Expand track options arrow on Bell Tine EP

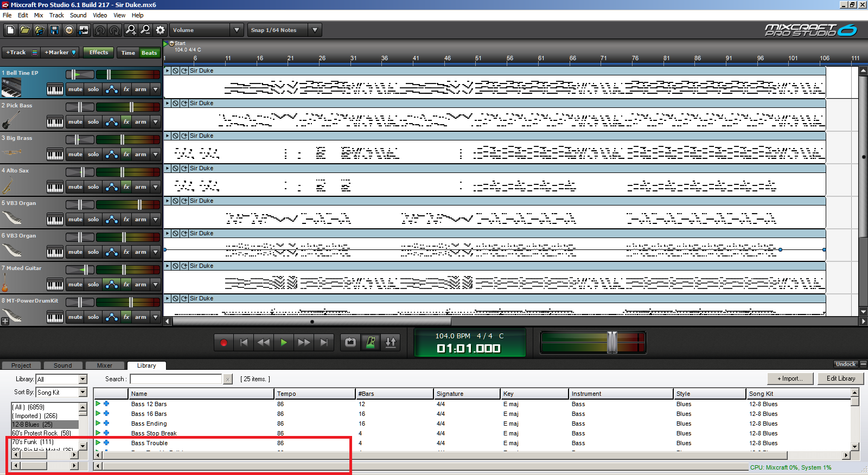[x=156, y=89]
